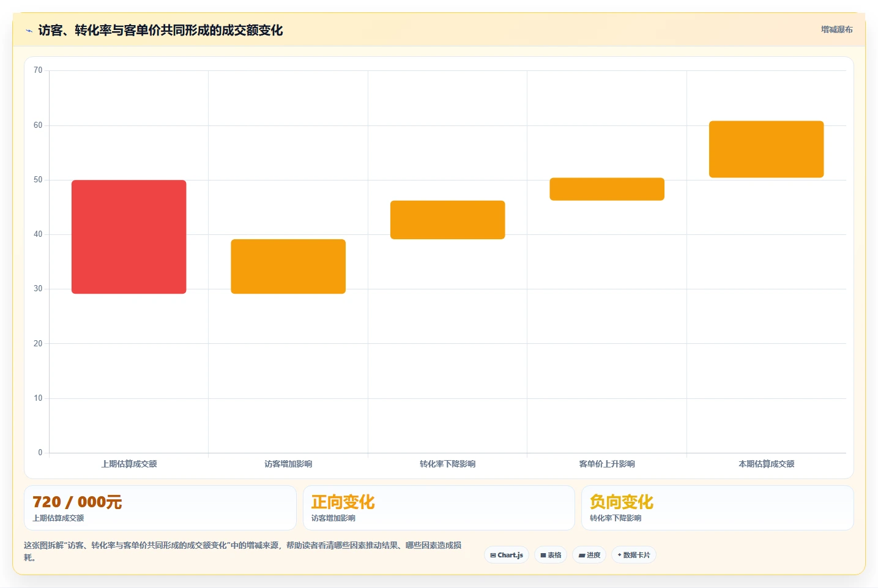
Task: Click y-axis value 50
Action: [38, 180]
